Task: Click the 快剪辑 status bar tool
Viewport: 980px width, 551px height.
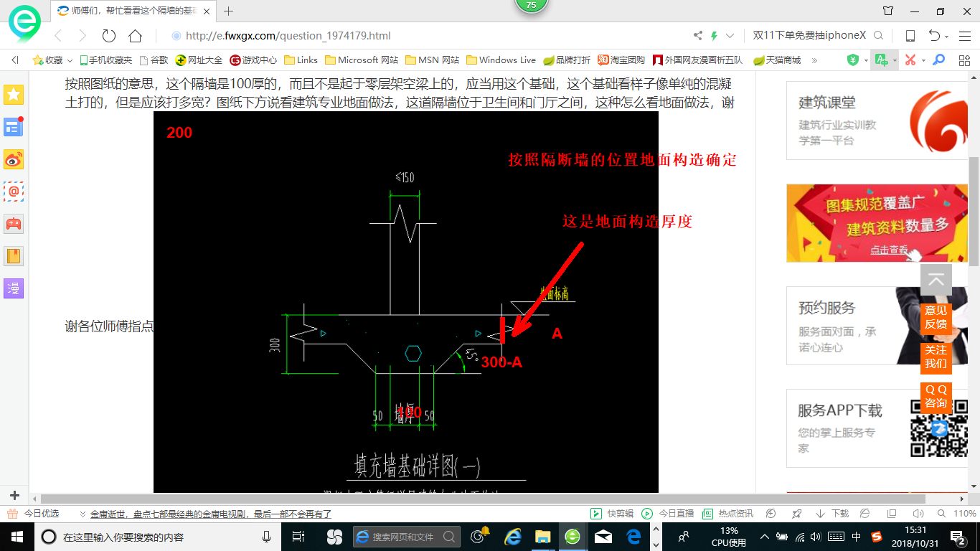Action: (612, 514)
